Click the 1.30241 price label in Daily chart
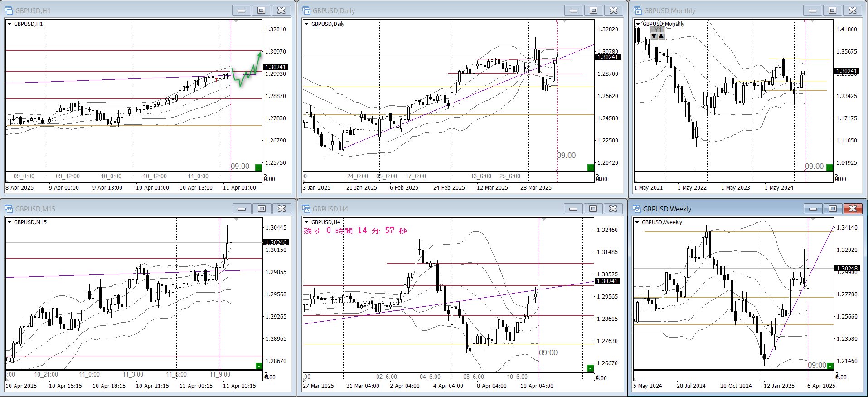The height and width of the screenshot is (397, 868). point(608,57)
